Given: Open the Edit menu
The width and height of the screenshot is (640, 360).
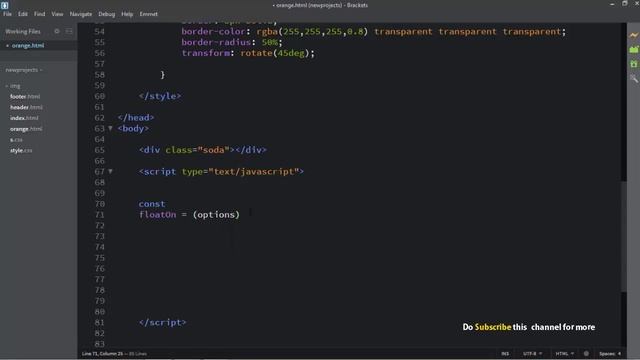Looking at the screenshot, I should click(22, 14).
